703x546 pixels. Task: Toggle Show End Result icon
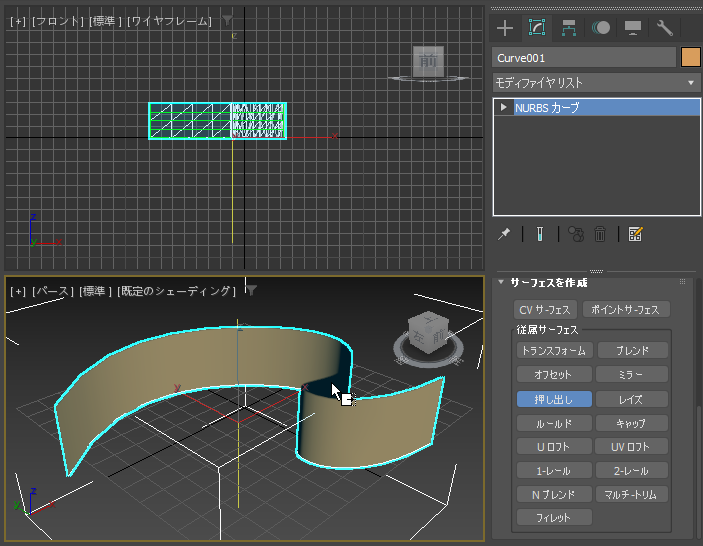coord(540,234)
